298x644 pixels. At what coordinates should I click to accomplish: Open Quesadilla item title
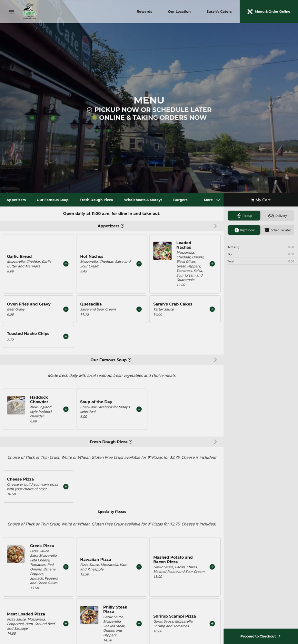coord(91,304)
